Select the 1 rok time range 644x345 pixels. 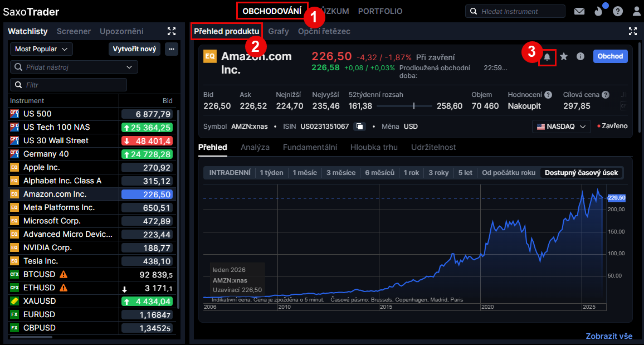(x=411, y=173)
